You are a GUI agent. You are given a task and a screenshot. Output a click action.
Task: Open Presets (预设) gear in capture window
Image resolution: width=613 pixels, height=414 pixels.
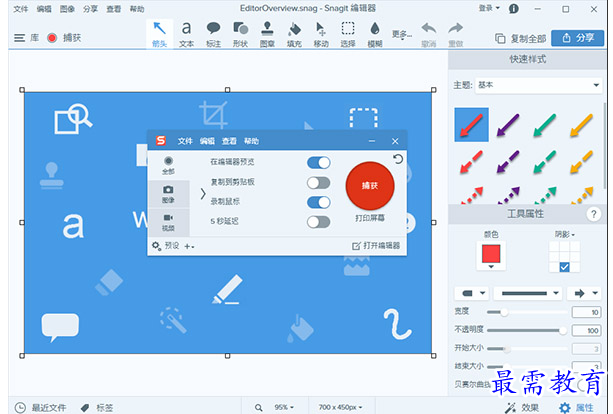point(156,246)
